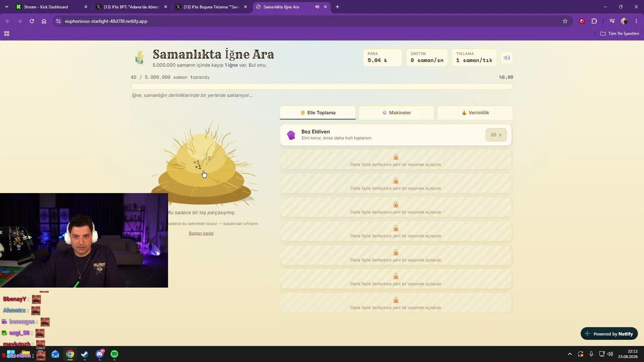Click the ÜRETİM 0 saman/sn stat
The width and height of the screenshot is (644, 362).
(x=427, y=57)
